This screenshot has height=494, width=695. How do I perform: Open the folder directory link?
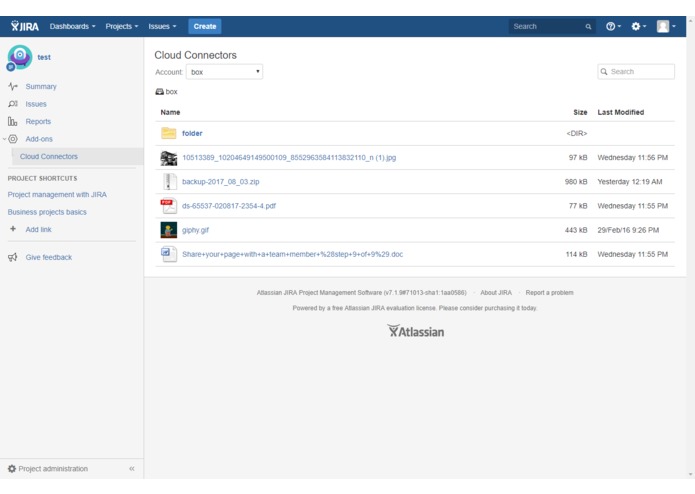[192, 133]
